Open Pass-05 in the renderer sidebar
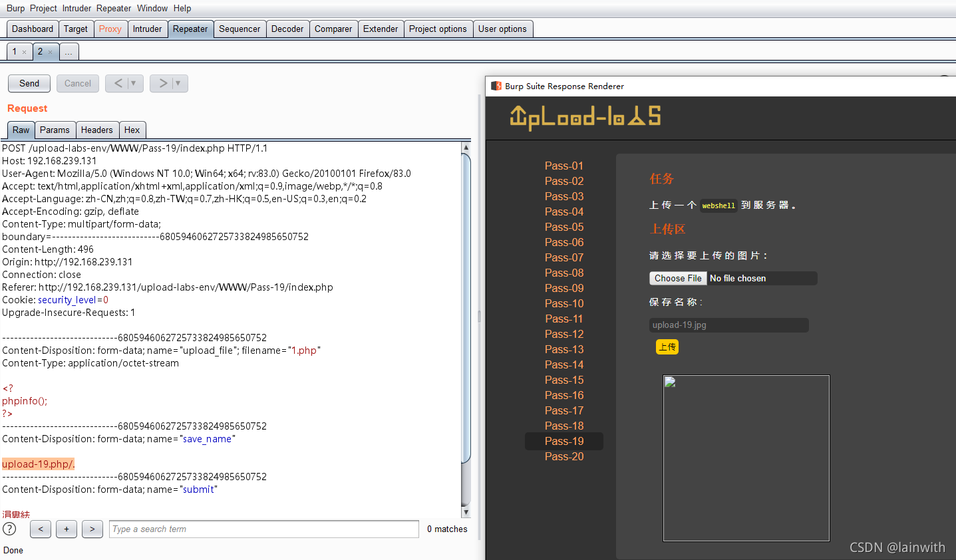956x560 pixels. (564, 227)
